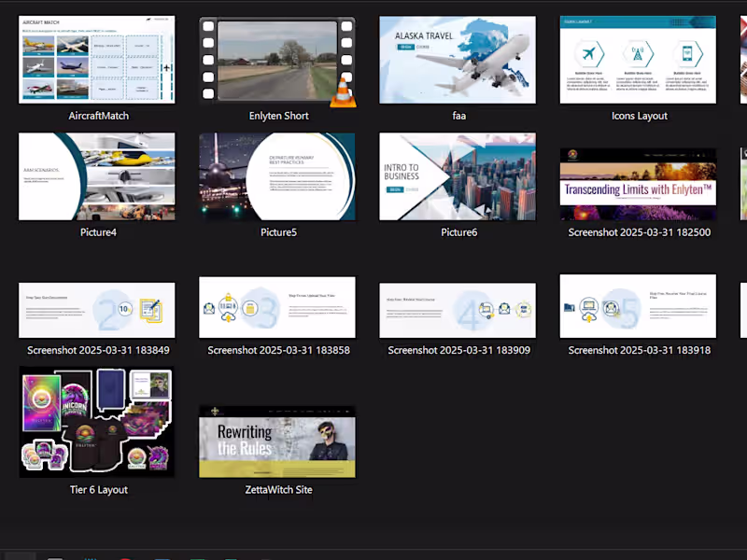Open Screenshot 2025-03-31 183918
747x560 pixels.
click(639, 306)
